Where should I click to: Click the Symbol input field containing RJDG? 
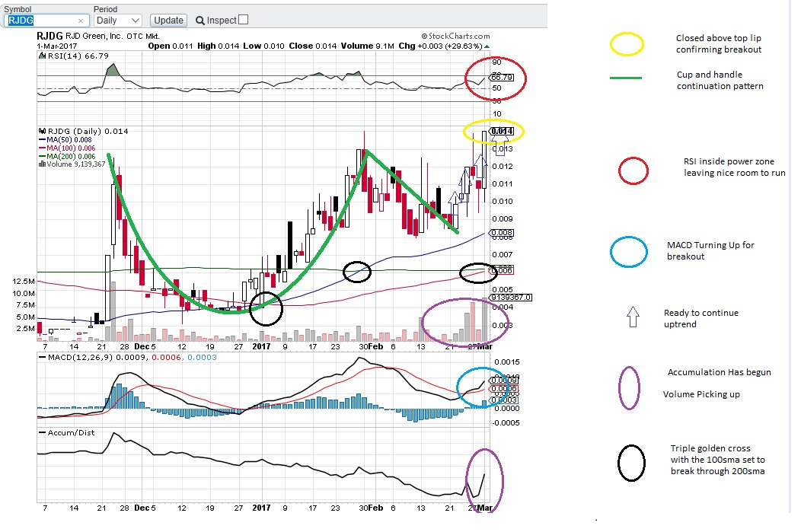(46, 21)
